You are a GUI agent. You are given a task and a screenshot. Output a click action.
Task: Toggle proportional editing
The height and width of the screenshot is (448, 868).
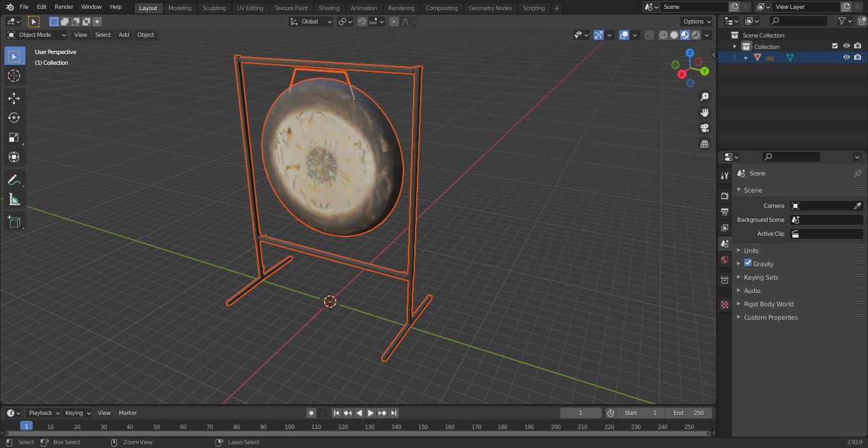(x=394, y=22)
